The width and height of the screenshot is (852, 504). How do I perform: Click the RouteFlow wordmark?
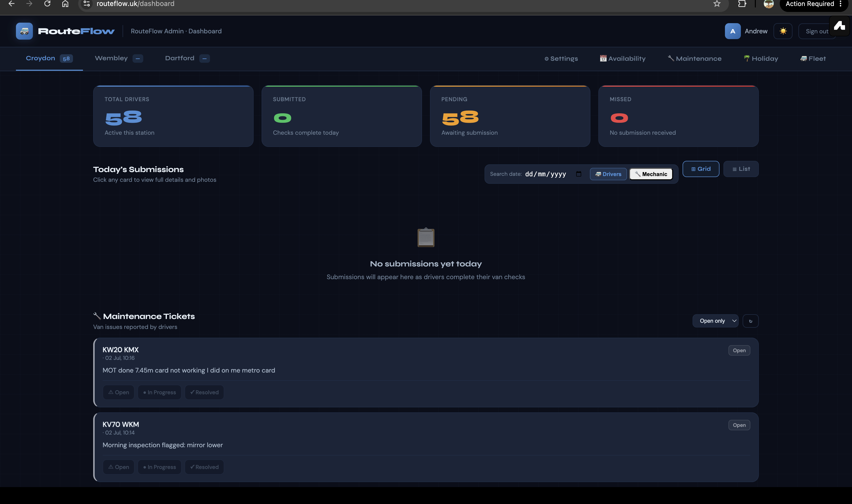pos(76,31)
